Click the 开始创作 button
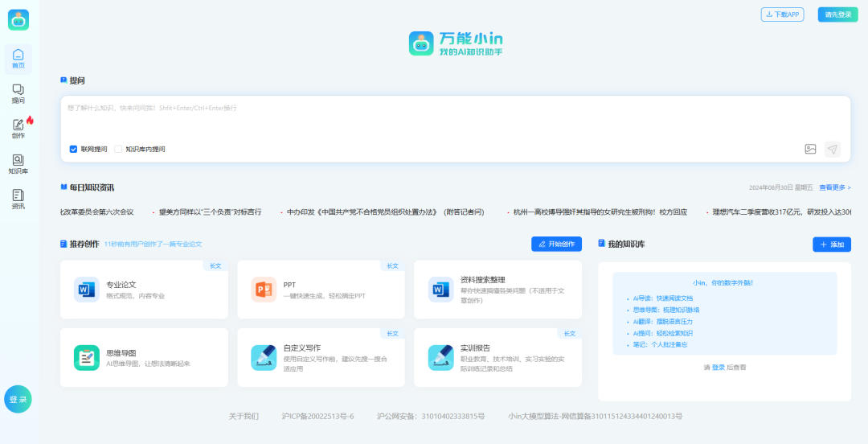Image resolution: width=868 pixels, height=444 pixels. 556,244
